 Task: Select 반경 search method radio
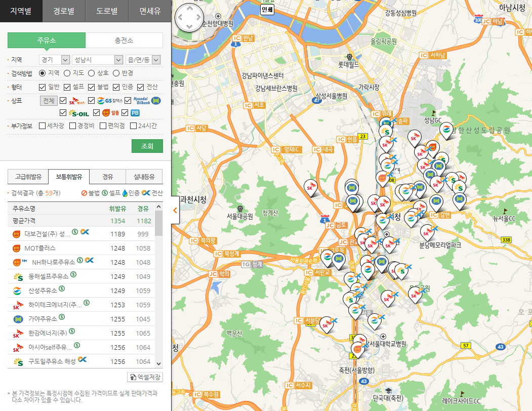pos(116,73)
